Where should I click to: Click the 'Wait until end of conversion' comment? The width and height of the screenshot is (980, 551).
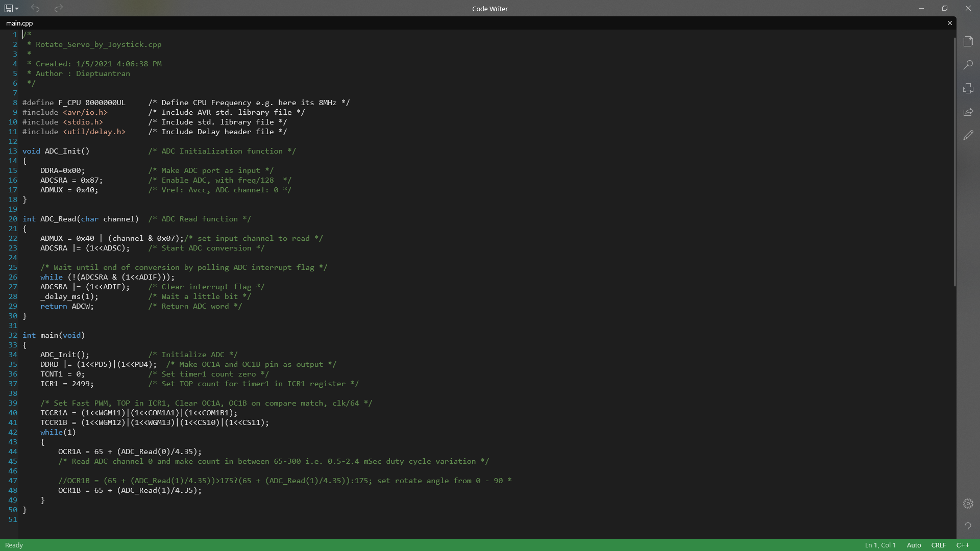pos(184,267)
